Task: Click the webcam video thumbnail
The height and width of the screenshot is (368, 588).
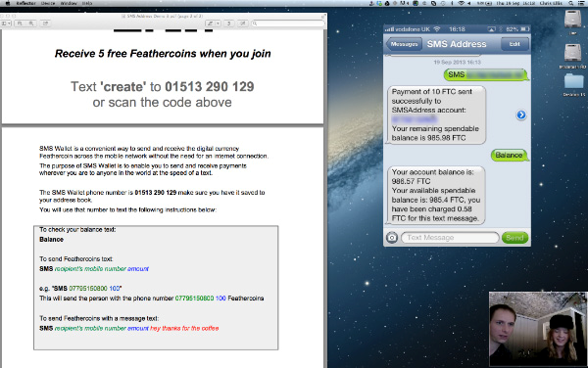Action: (x=538, y=329)
